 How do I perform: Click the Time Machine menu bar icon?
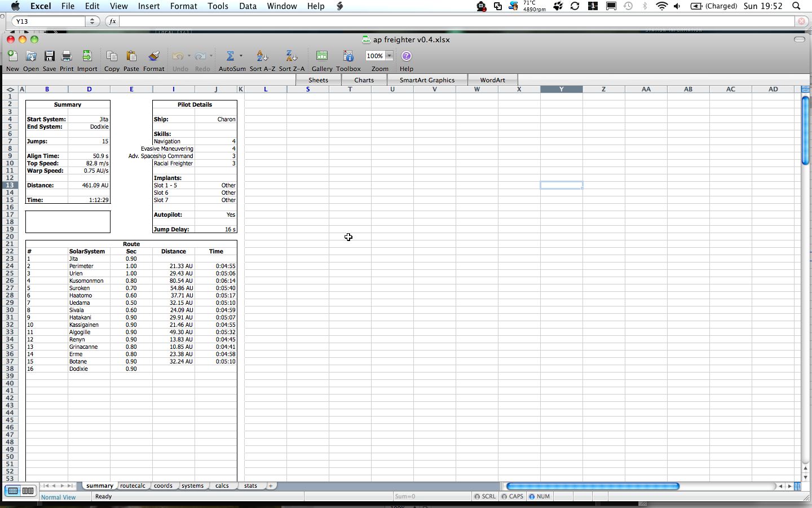pos(628,6)
